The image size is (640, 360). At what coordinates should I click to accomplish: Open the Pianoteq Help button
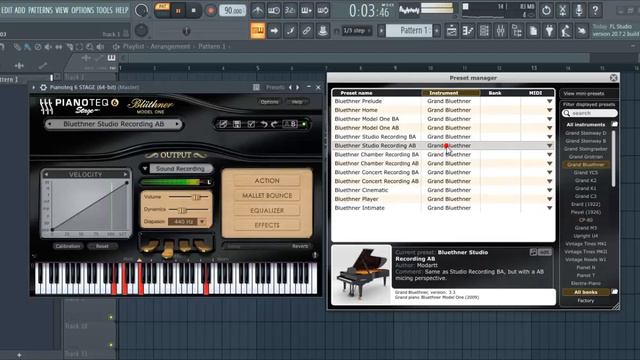point(297,102)
